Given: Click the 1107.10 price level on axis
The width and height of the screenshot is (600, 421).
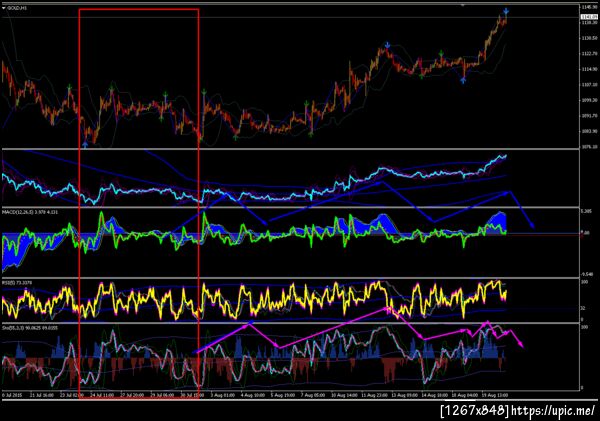Looking at the screenshot, I should [x=589, y=85].
